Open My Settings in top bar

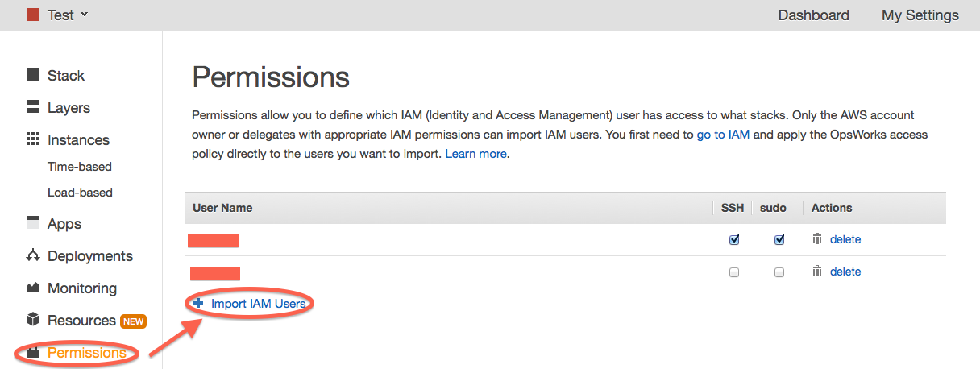click(x=920, y=15)
